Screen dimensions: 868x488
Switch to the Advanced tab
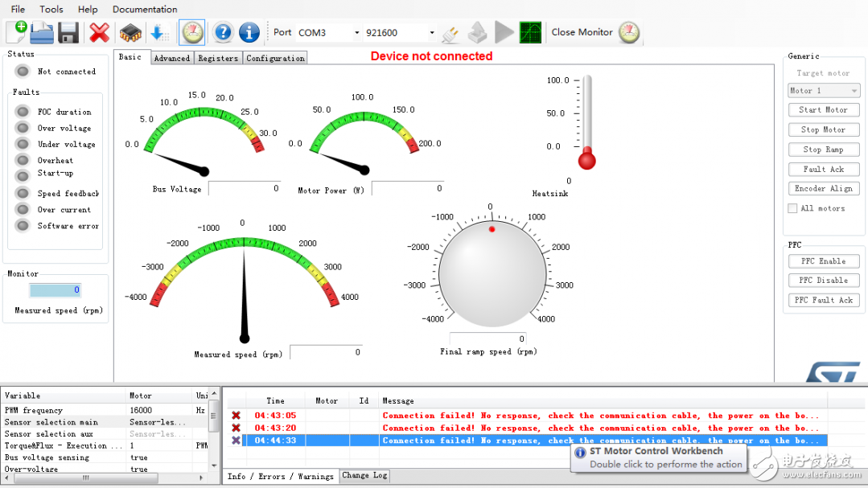[x=171, y=58]
